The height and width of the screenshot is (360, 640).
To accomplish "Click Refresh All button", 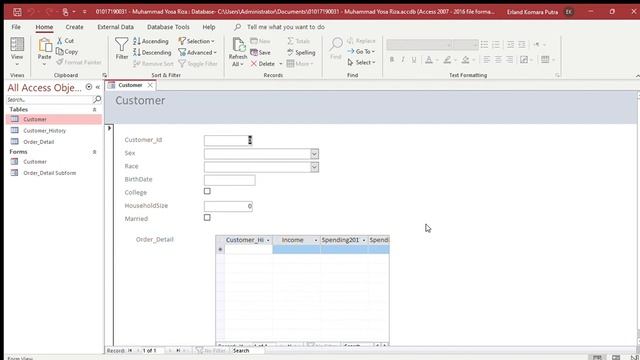I will pos(238,52).
